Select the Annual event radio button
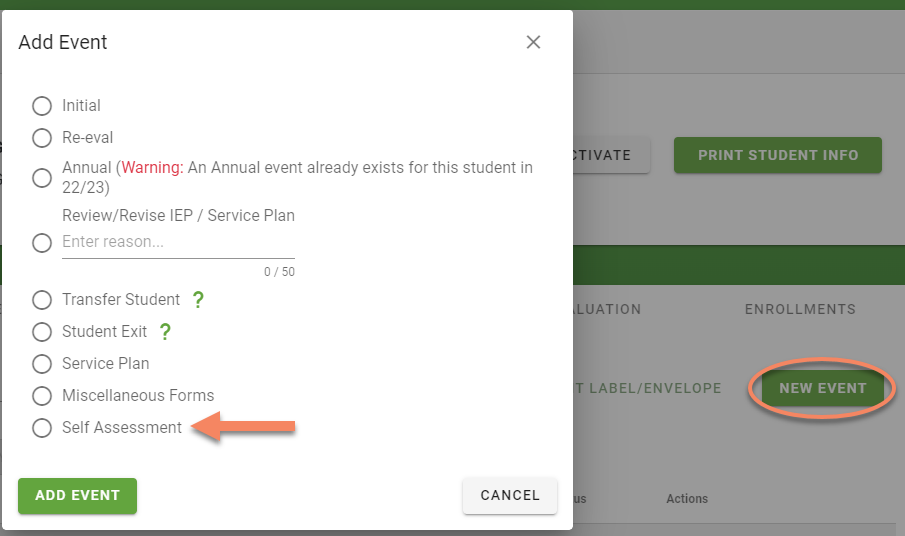 42,178
